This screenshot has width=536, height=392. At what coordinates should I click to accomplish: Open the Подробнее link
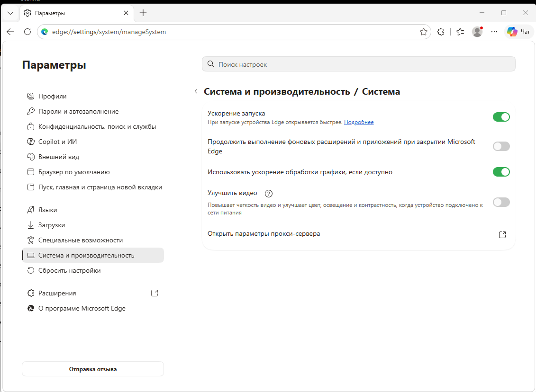coord(359,122)
